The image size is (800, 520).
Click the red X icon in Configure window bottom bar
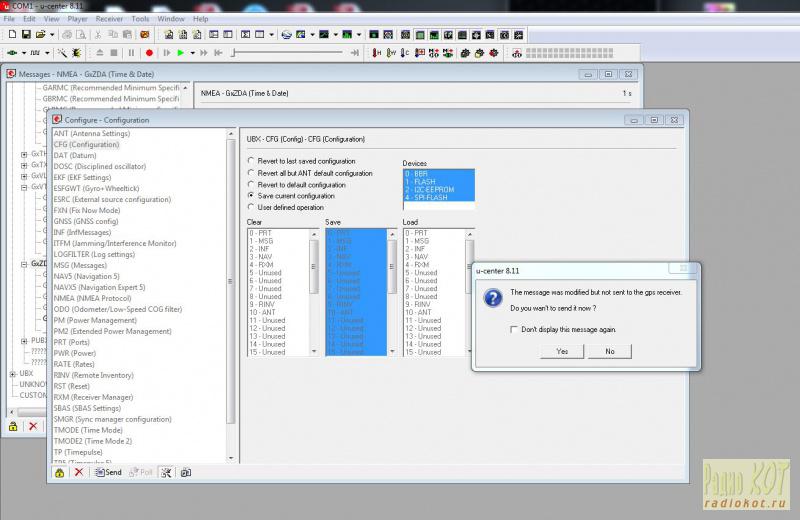pos(79,472)
